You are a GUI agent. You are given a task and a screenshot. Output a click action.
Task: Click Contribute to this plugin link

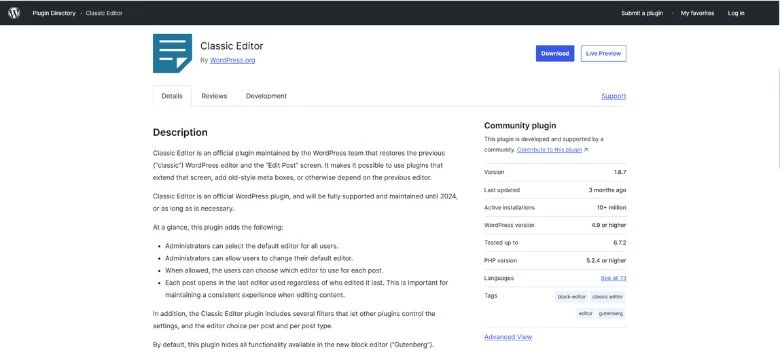[x=549, y=150]
